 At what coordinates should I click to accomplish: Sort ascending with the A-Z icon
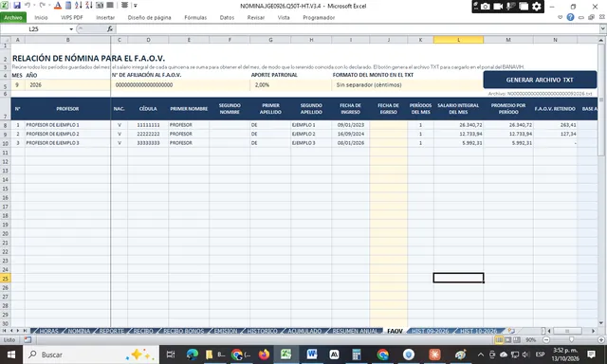click(x=78, y=6)
